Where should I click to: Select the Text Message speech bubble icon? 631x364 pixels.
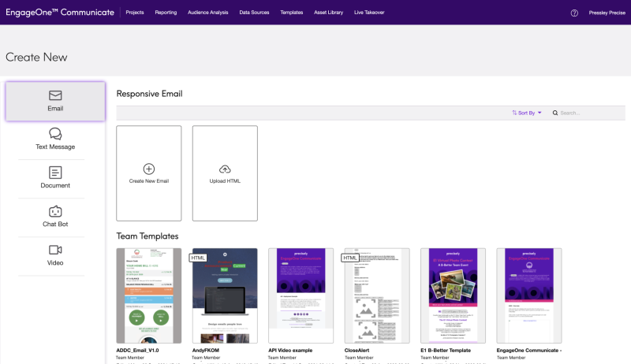(55, 133)
